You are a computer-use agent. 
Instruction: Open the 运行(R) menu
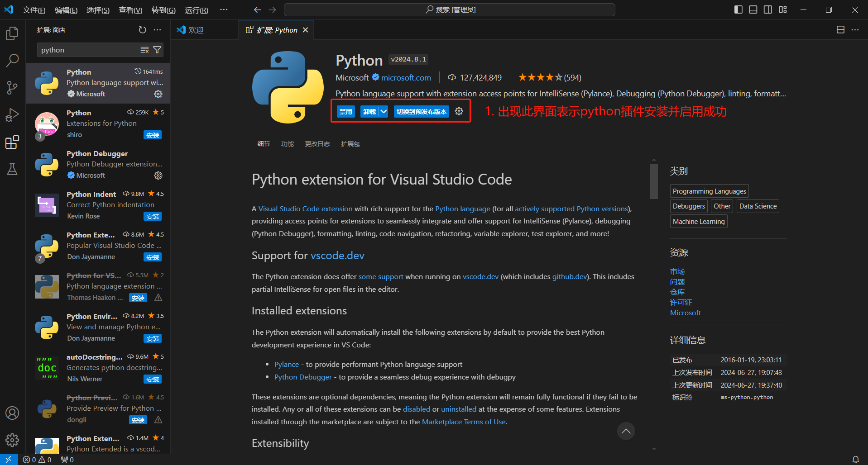click(197, 10)
